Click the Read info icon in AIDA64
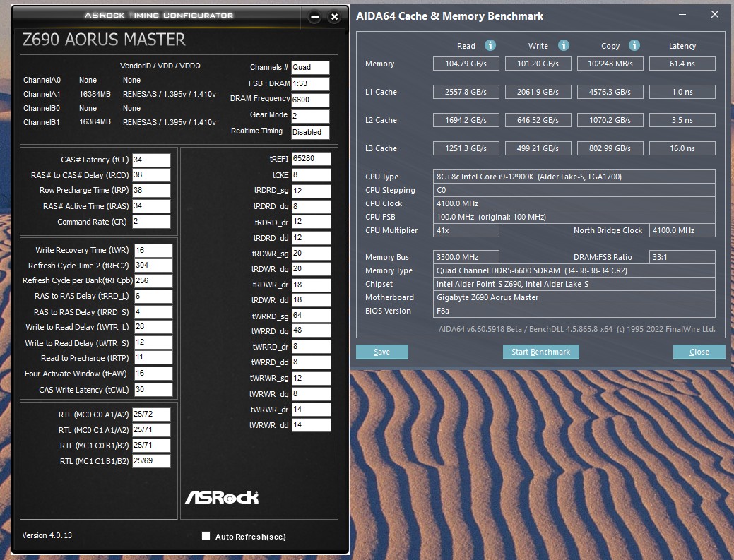The height and width of the screenshot is (560, 734). (x=490, y=45)
